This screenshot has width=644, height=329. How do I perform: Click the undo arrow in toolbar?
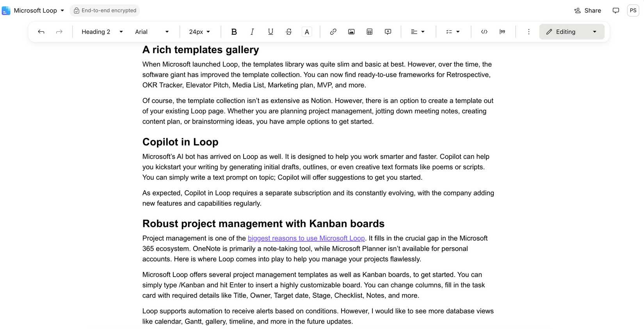point(41,32)
